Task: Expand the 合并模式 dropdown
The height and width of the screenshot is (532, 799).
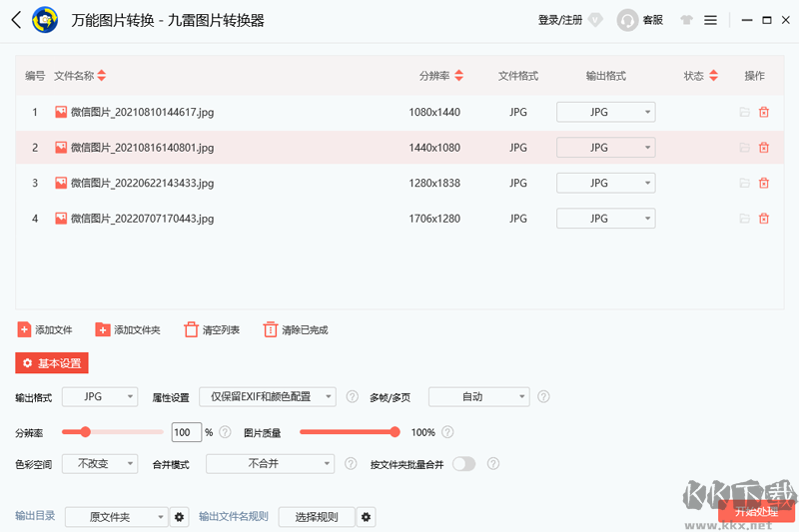Action: click(271, 464)
